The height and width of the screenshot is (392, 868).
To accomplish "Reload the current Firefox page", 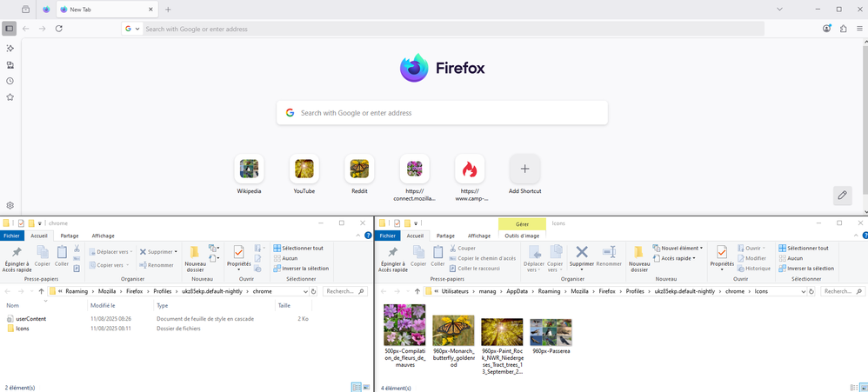I will (x=59, y=29).
